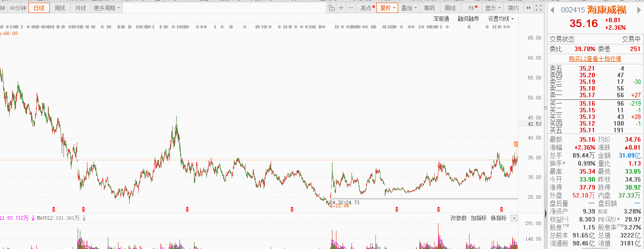Click the 深股通 tag

click(441, 19)
